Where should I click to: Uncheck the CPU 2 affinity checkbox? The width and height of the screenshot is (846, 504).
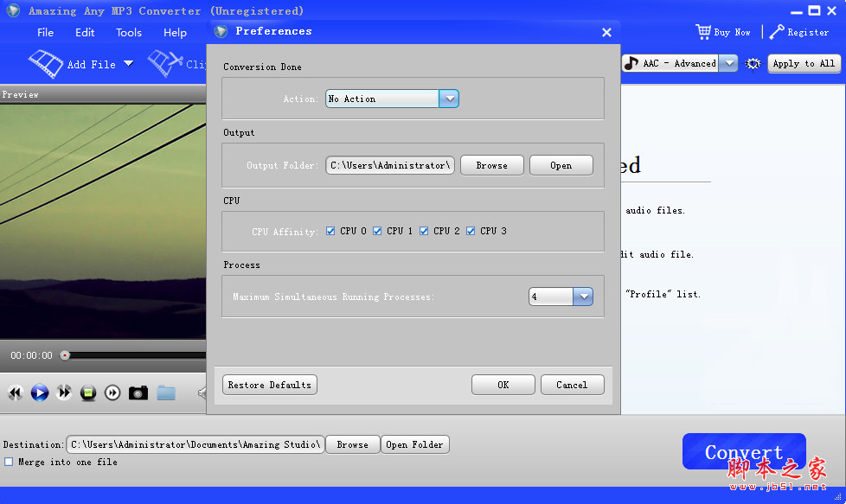point(424,231)
